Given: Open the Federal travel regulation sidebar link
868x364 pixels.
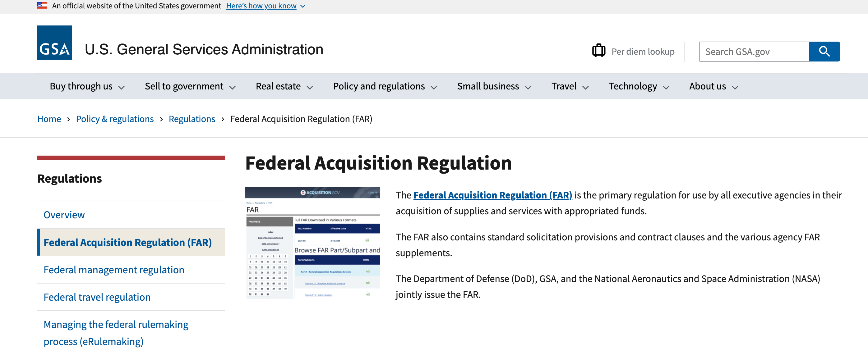Looking at the screenshot, I should (97, 297).
